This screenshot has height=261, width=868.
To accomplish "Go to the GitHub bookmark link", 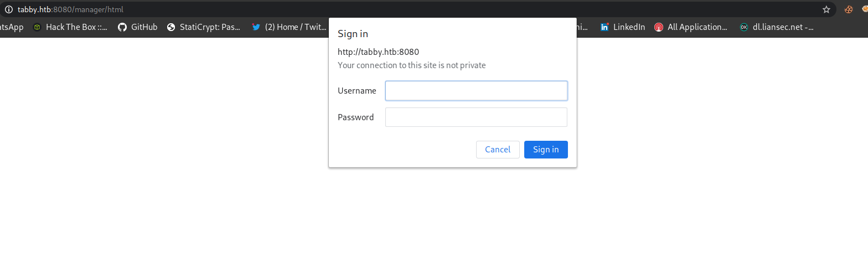I will [144, 27].
